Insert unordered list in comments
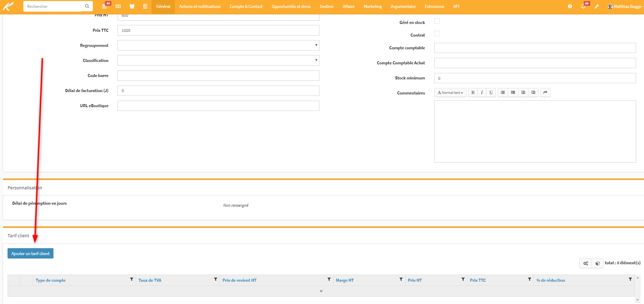The height and width of the screenshot is (304, 644). [x=503, y=92]
